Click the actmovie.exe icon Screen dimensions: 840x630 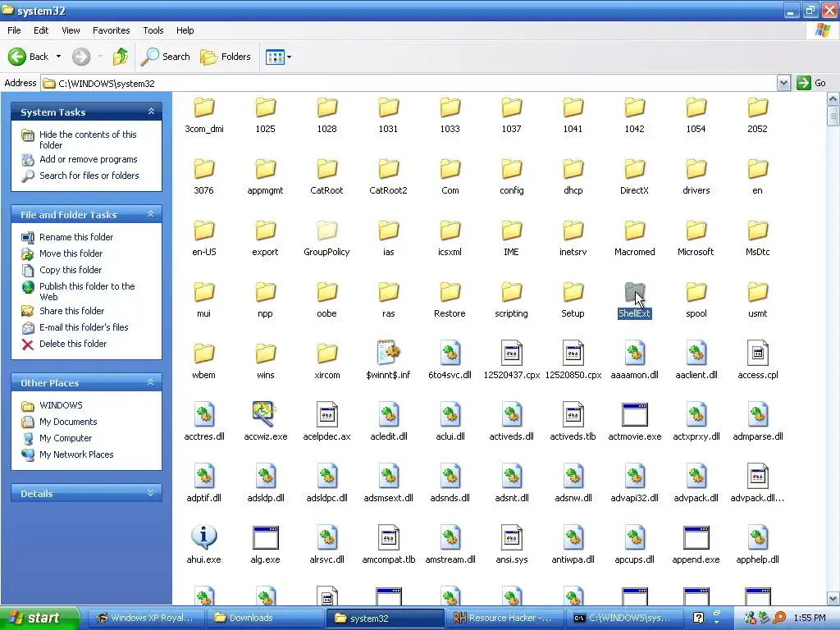coord(634,414)
